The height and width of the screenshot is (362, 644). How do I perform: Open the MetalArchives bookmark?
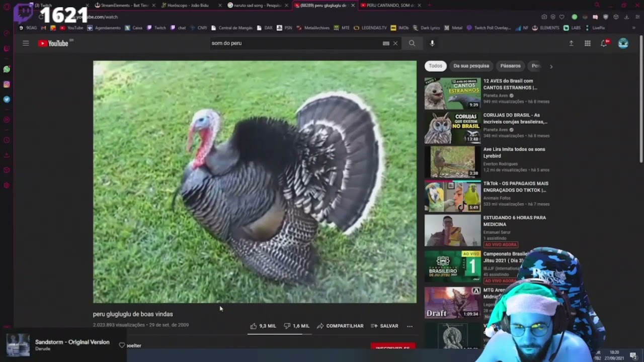tap(313, 28)
